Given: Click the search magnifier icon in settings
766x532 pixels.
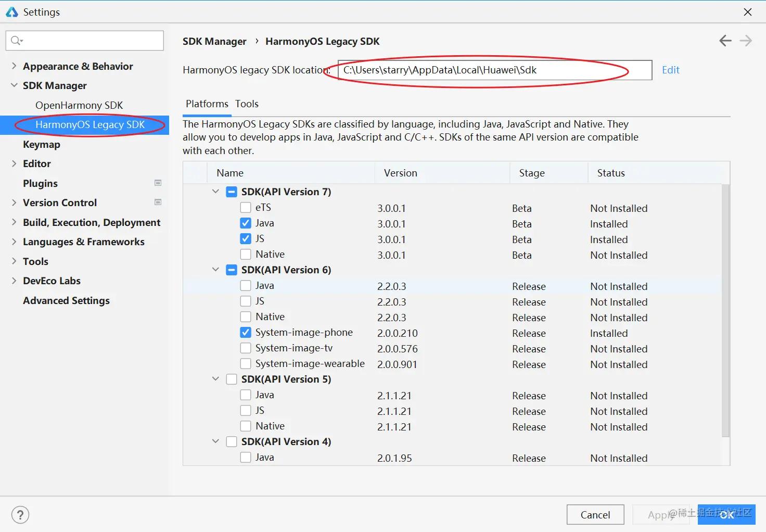Looking at the screenshot, I should [x=16, y=41].
